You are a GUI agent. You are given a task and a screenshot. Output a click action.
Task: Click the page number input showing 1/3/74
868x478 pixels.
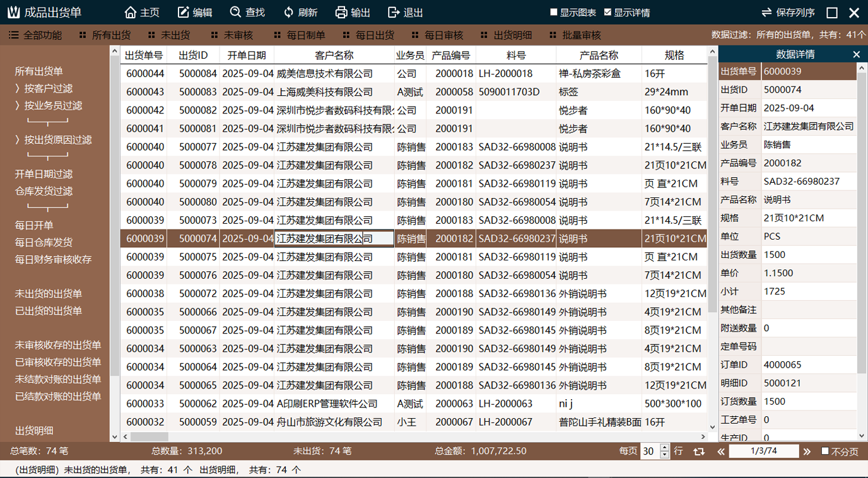point(765,451)
